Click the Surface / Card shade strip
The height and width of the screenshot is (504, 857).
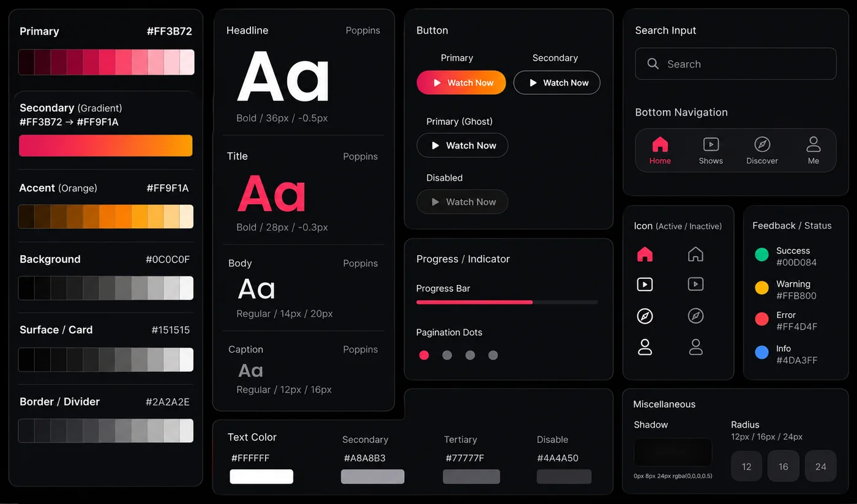pyautogui.click(x=106, y=360)
